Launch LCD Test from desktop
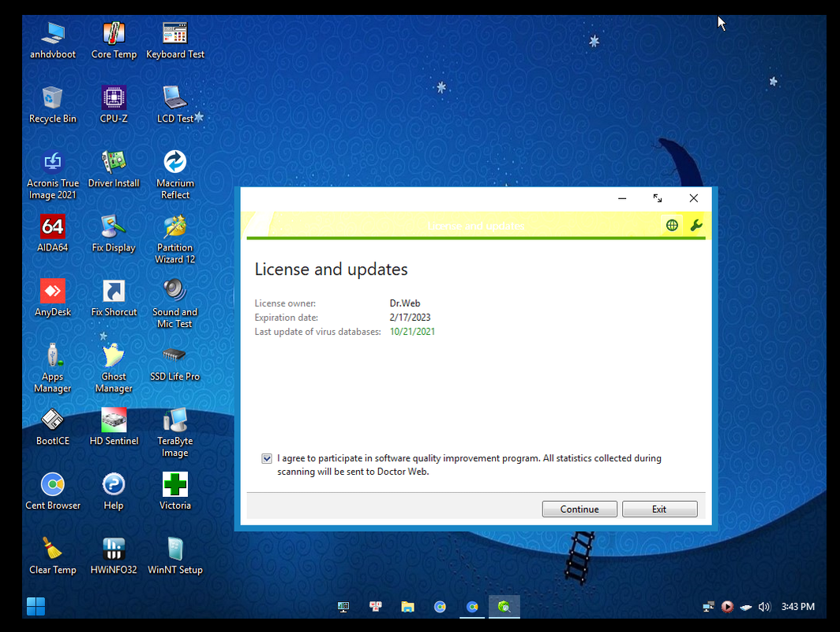840x632 pixels. (x=175, y=104)
